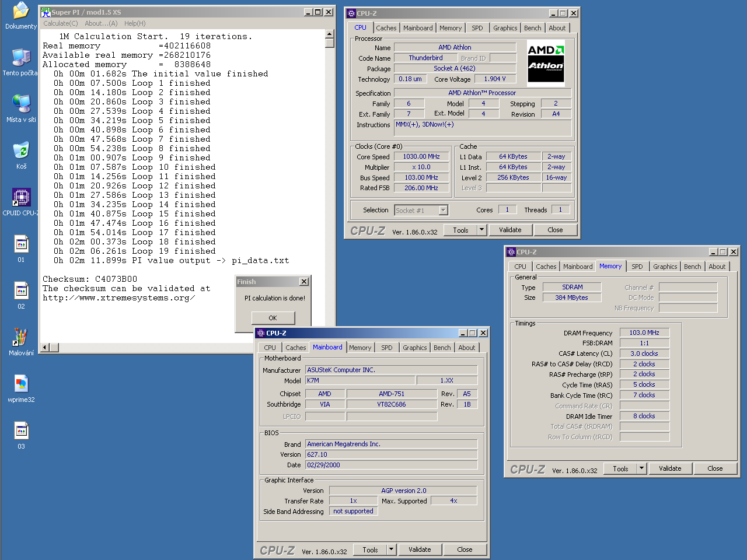Image resolution: width=747 pixels, height=560 pixels.
Task: Switch to Caches tab in CPU window
Action: click(386, 28)
